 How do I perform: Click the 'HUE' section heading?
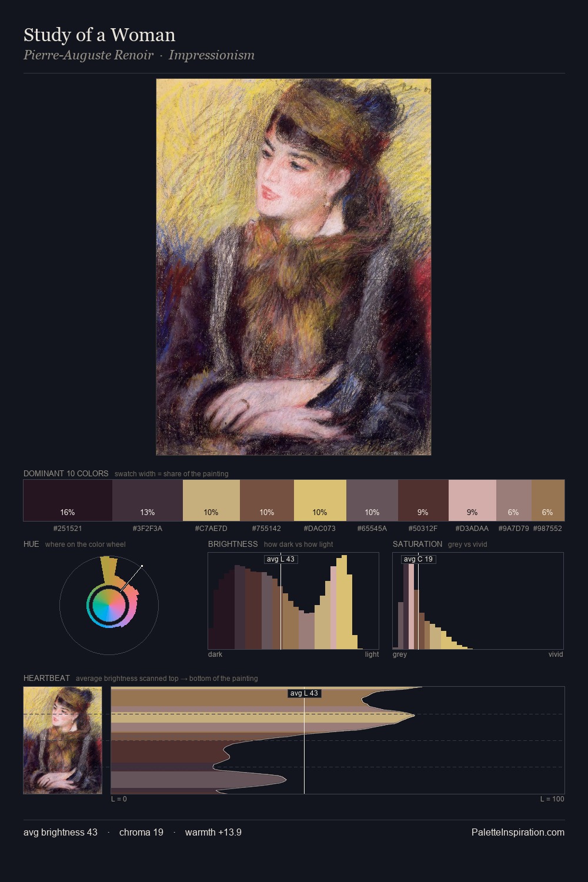(31, 544)
